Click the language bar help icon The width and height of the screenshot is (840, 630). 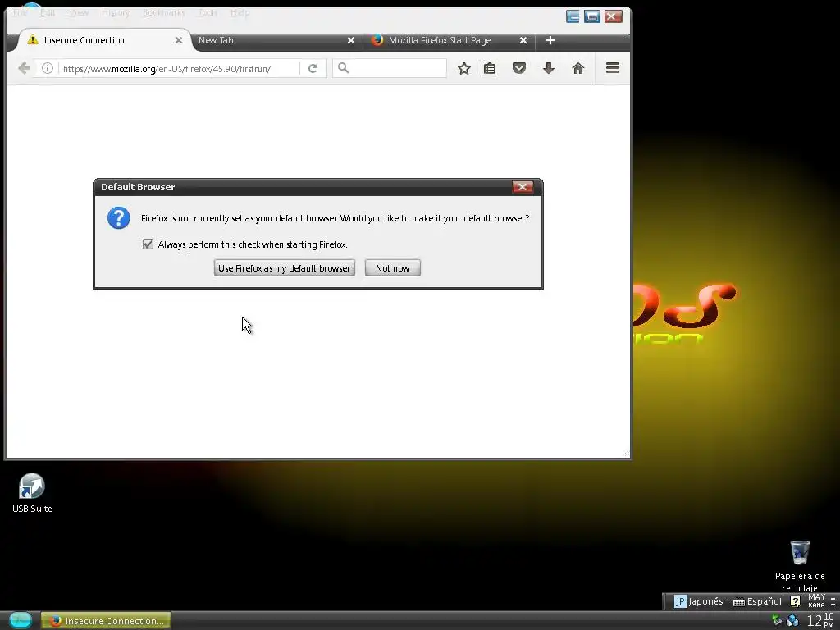point(796,601)
